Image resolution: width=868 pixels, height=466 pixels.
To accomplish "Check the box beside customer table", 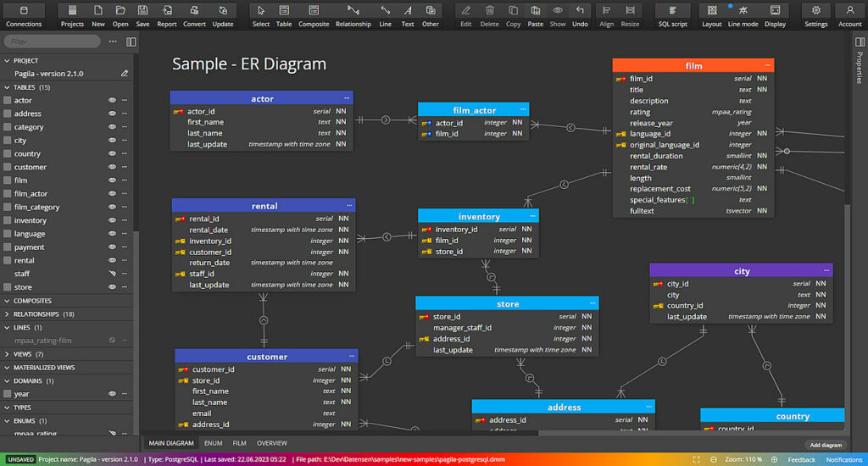I will (7, 167).
